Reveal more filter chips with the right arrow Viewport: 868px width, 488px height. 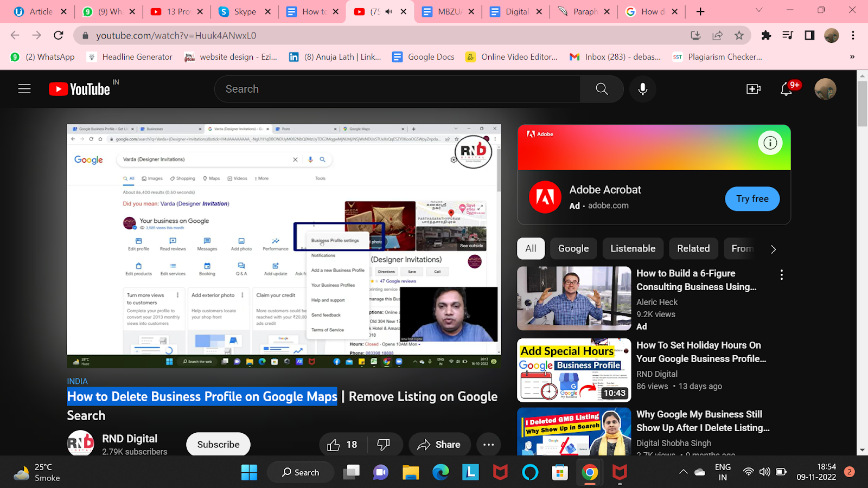point(773,249)
